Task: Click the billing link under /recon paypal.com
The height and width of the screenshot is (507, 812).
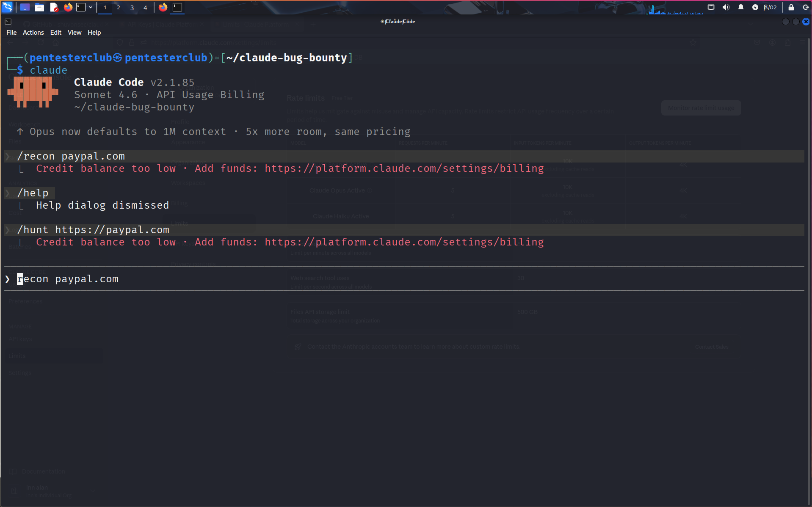Action: click(404, 168)
